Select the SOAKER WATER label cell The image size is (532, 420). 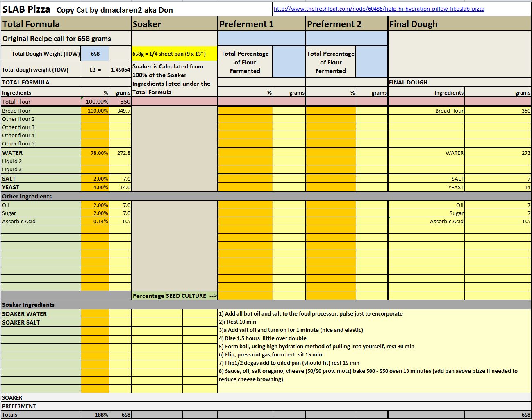41,314
